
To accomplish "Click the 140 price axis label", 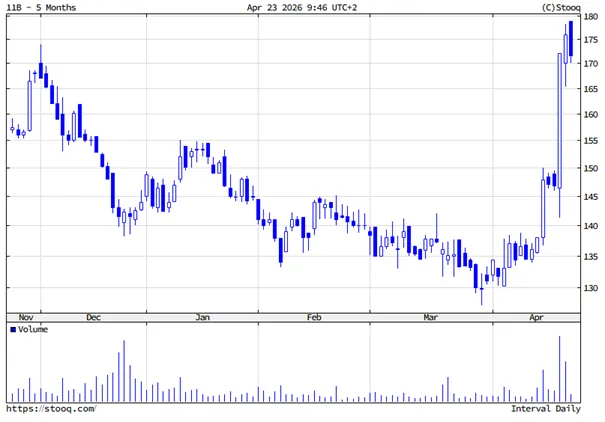I will click(591, 226).
